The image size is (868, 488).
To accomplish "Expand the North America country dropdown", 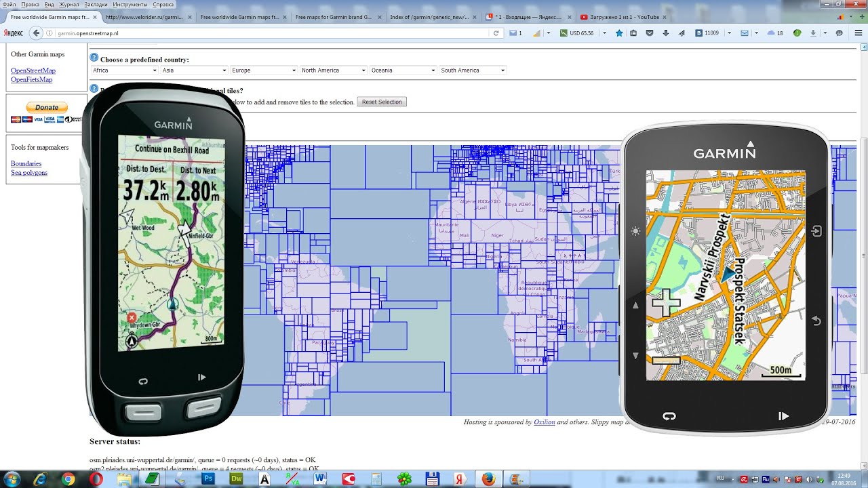I will tap(334, 70).
